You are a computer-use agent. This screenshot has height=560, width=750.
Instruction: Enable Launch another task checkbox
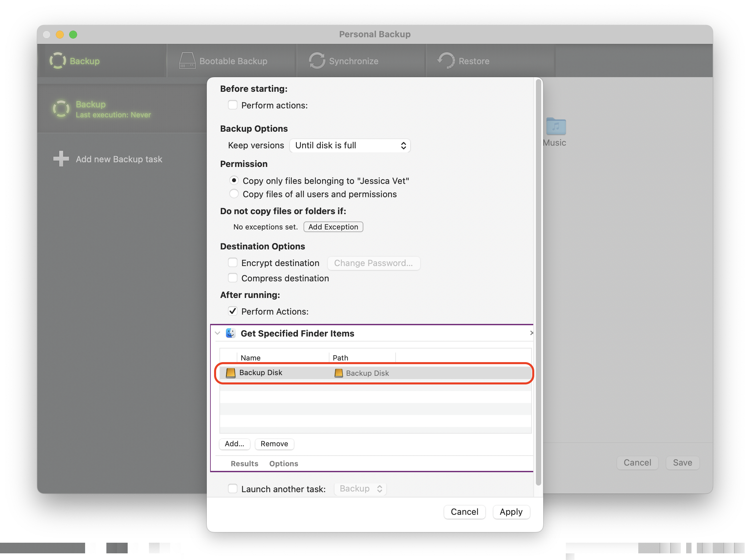pyautogui.click(x=232, y=489)
